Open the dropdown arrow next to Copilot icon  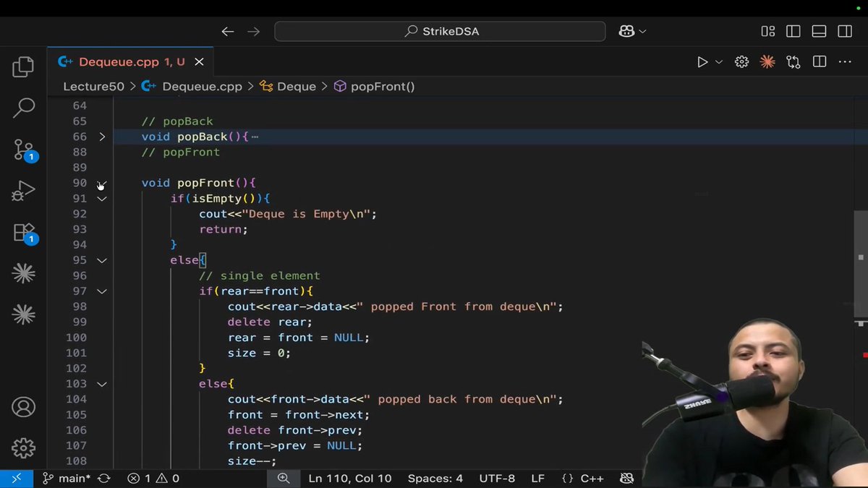(642, 31)
